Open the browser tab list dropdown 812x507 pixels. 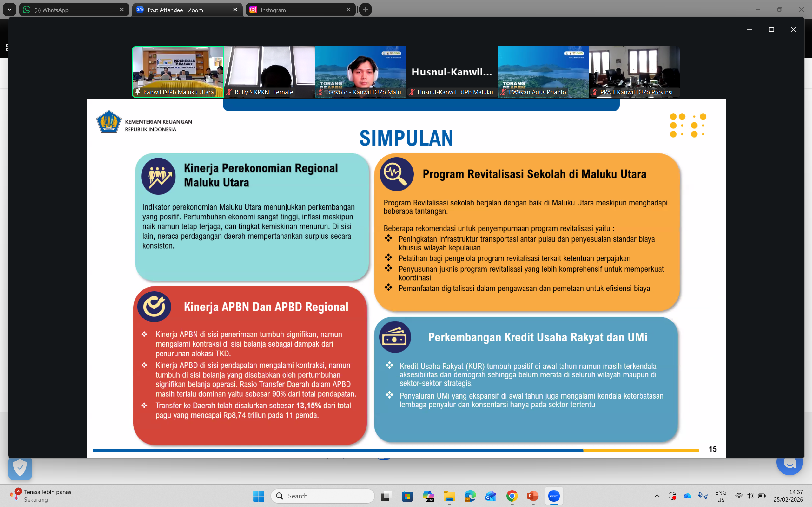point(10,10)
